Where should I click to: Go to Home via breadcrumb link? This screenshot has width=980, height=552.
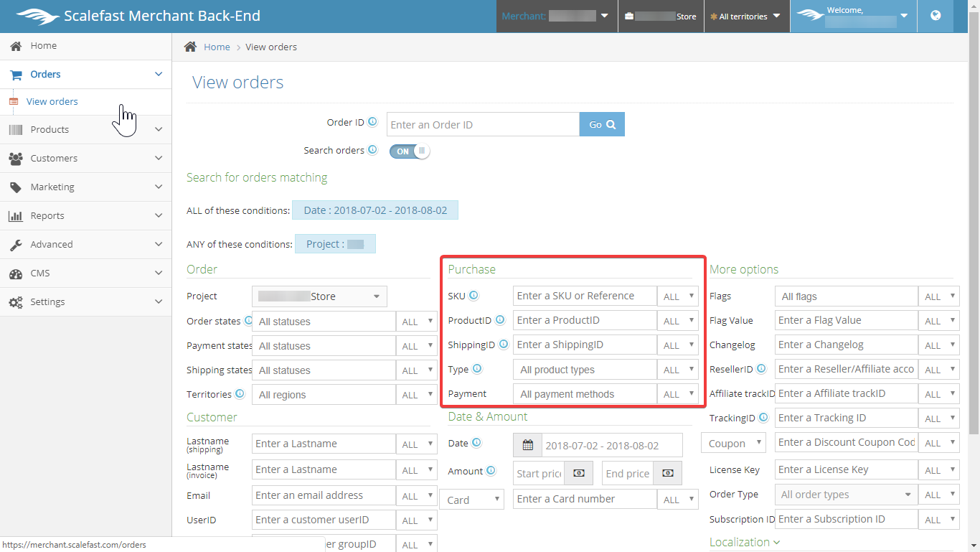217,47
